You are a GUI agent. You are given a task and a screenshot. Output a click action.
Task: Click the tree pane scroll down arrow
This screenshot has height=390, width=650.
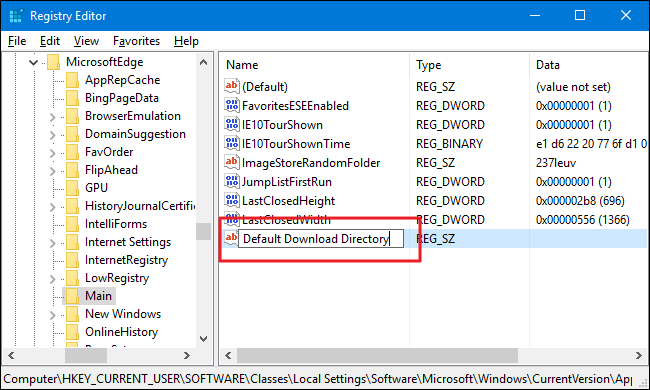tap(204, 339)
